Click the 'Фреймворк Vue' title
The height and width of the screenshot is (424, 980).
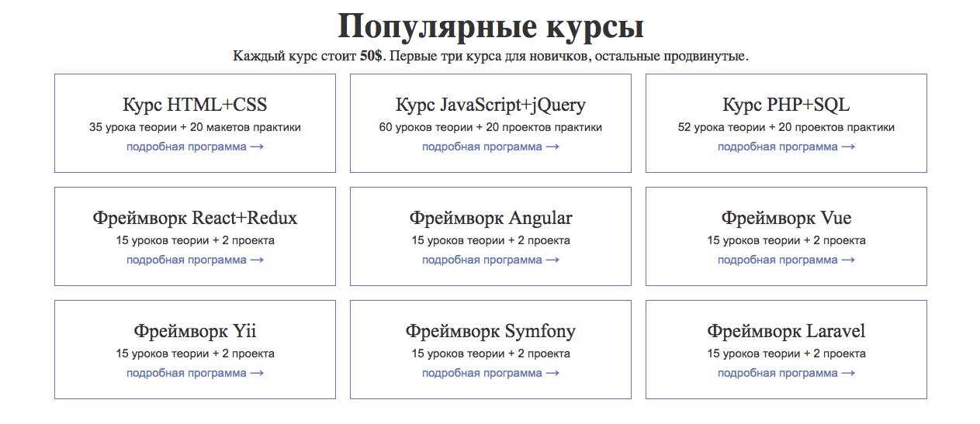click(786, 218)
